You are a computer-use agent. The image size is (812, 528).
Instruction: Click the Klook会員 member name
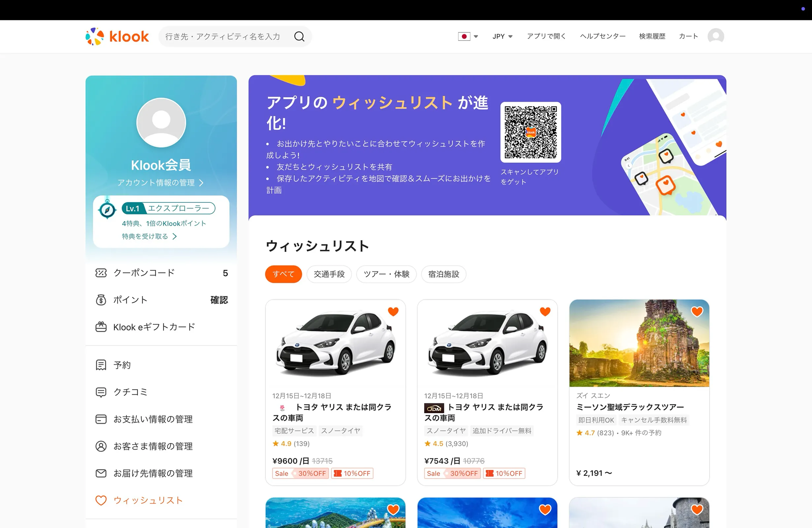tap(161, 165)
